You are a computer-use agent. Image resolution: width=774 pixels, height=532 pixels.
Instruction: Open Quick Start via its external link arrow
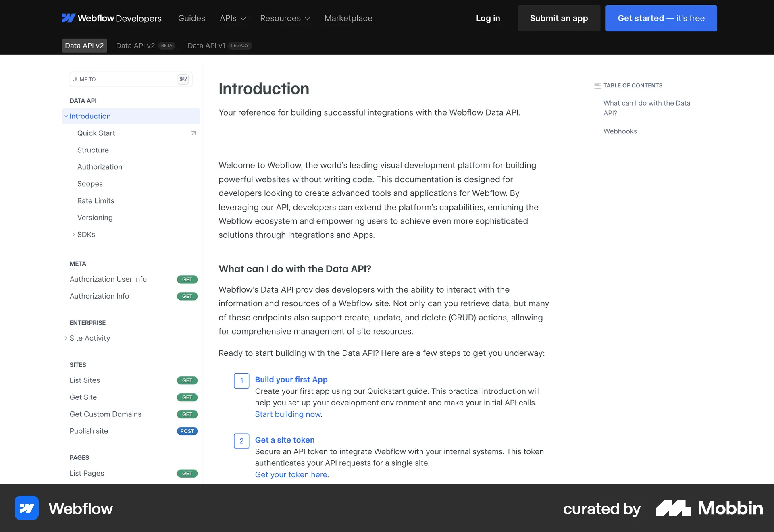point(193,133)
